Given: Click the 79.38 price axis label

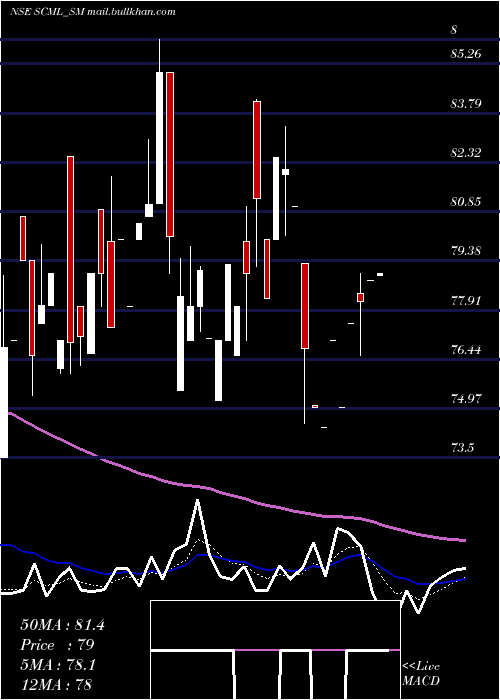Looking at the screenshot, I should tap(467, 251).
